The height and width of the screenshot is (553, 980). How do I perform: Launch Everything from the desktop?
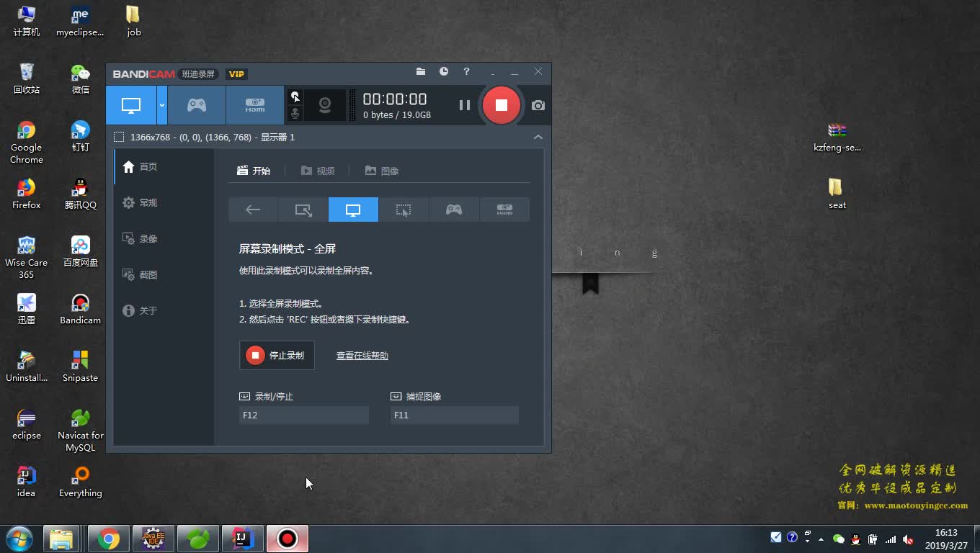point(80,482)
